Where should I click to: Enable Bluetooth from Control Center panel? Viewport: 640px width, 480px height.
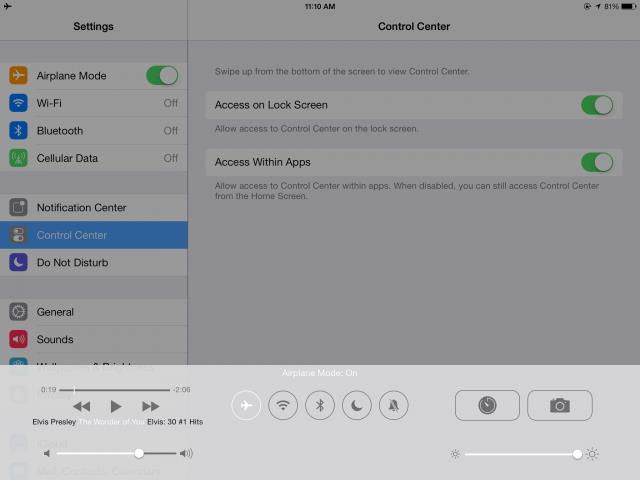pos(320,405)
